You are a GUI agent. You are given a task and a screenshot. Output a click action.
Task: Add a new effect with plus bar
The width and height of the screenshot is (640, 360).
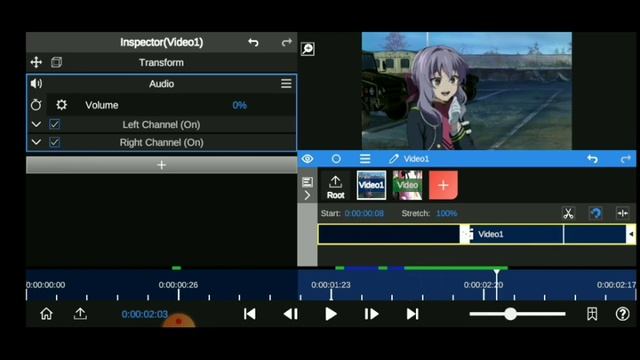click(162, 165)
